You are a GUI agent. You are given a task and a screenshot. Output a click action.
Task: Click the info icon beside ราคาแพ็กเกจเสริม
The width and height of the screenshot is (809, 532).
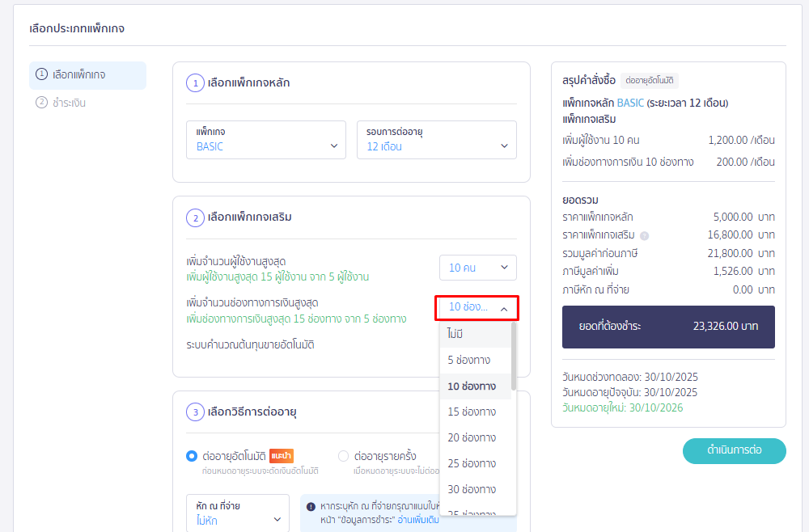[644, 236]
